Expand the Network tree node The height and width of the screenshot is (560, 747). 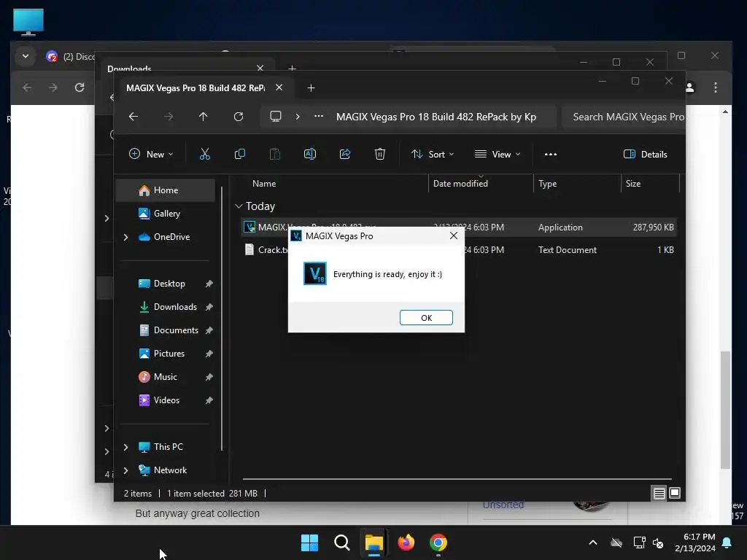[x=125, y=470]
